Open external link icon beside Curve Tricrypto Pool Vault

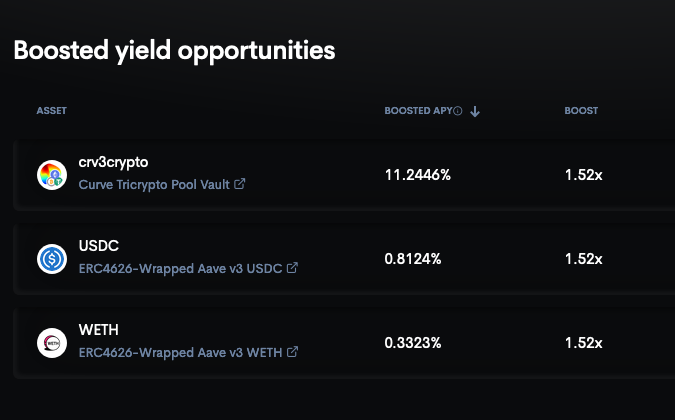tap(240, 184)
